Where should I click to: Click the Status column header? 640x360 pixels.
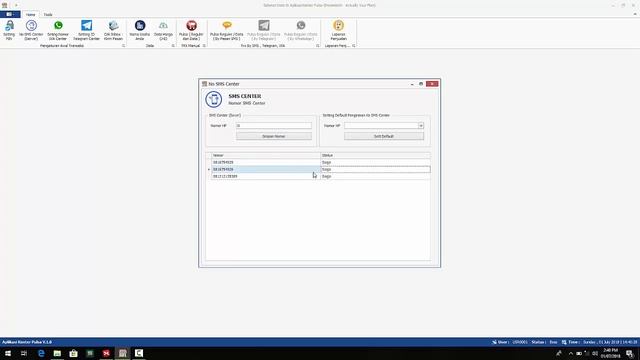375,156
